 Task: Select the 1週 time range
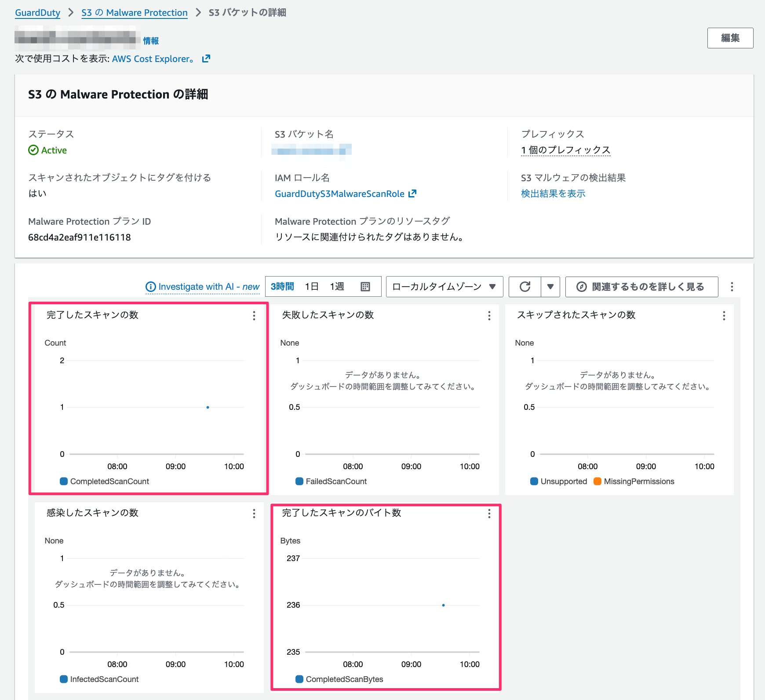(337, 287)
